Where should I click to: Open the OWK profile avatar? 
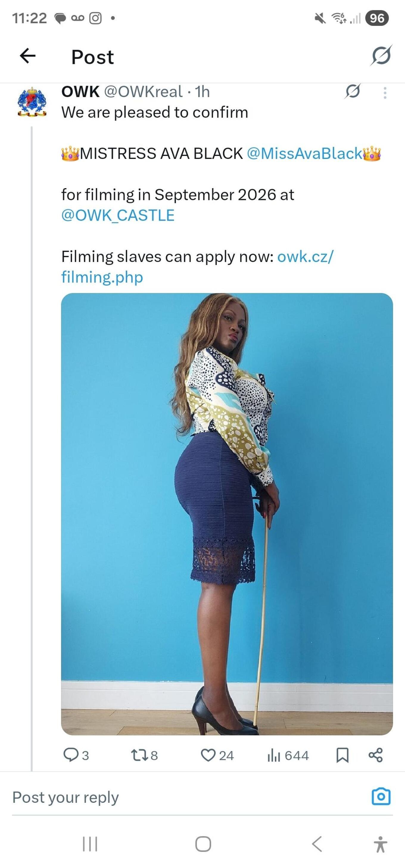(32, 102)
